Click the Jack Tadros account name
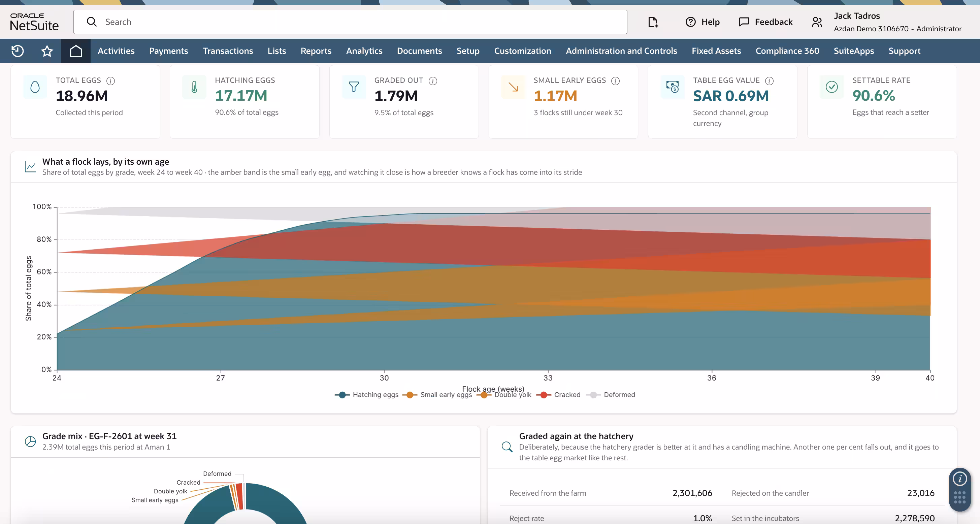This screenshot has width=980, height=524. pyautogui.click(x=857, y=16)
